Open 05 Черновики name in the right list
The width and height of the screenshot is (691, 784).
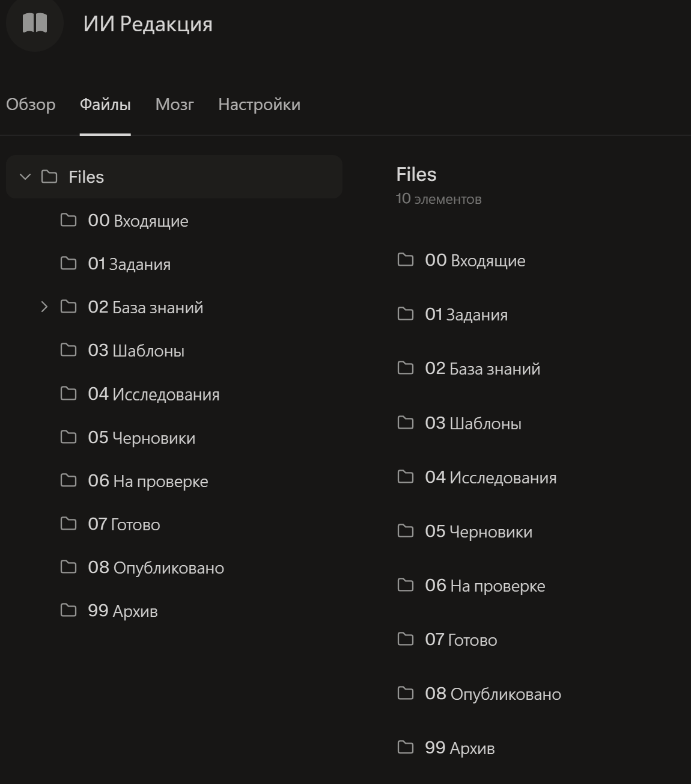(x=479, y=531)
